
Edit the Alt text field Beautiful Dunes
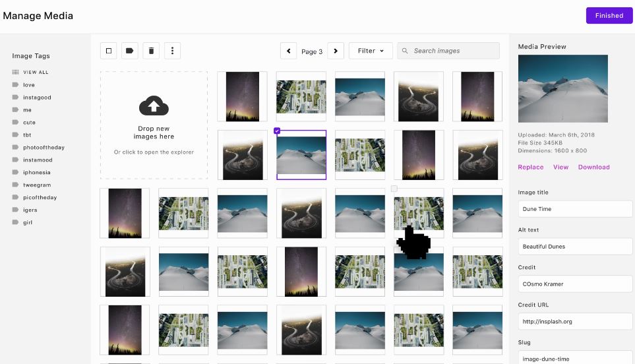click(x=575, y=247)
